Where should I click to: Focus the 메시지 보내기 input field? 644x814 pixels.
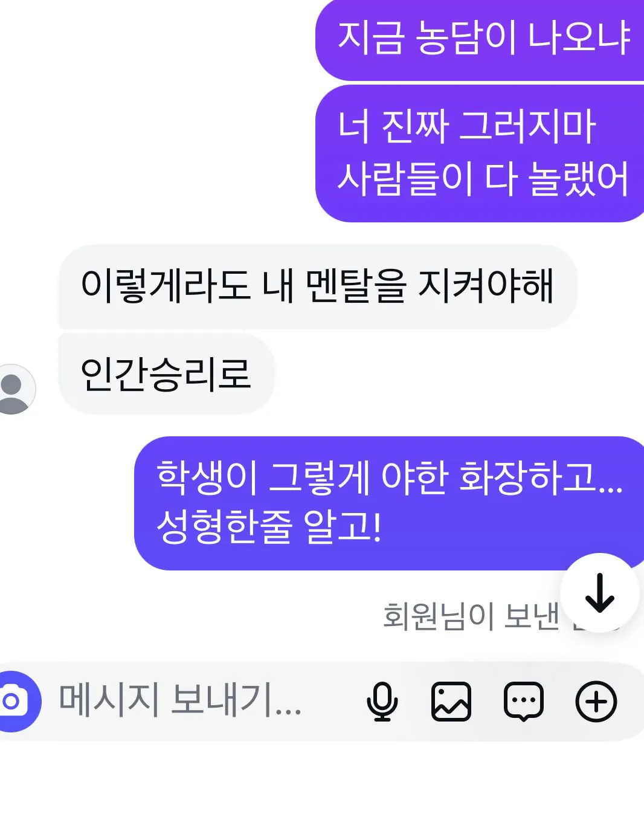point(180,700)
